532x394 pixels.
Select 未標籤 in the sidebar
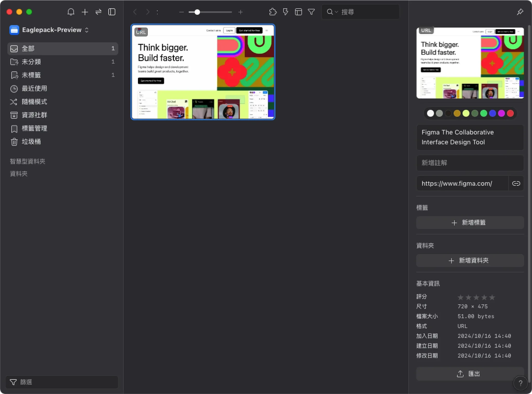(63, 75)
